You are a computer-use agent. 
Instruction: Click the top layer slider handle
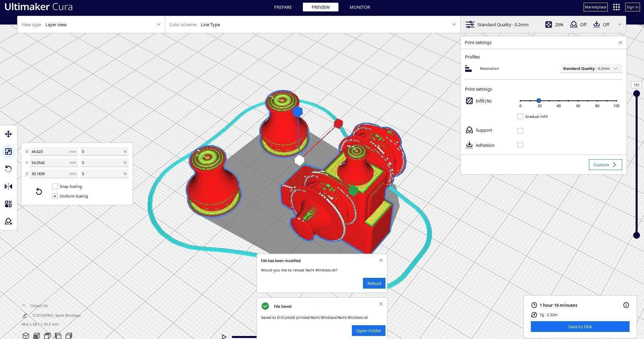click(x=636, y=93)
